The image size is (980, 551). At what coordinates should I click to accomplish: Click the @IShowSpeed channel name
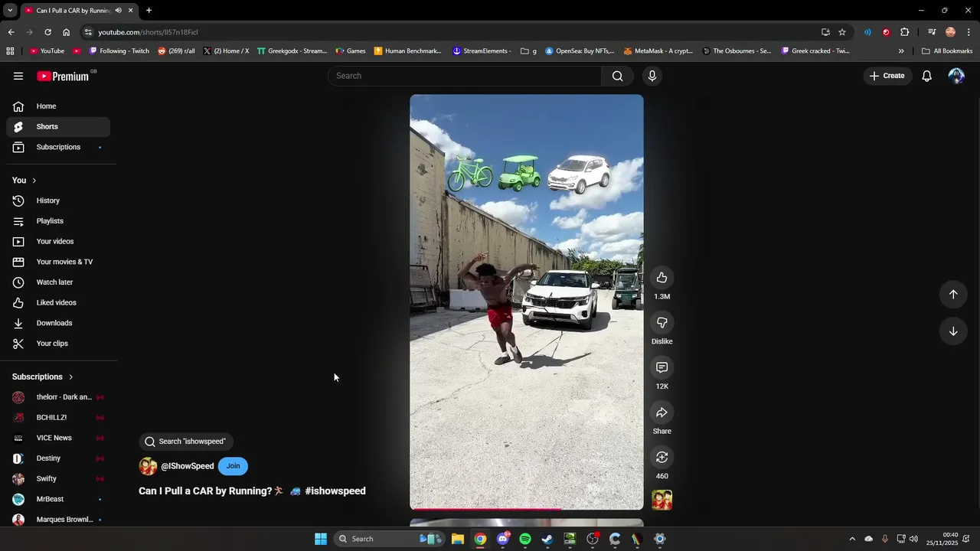(188, 466)
